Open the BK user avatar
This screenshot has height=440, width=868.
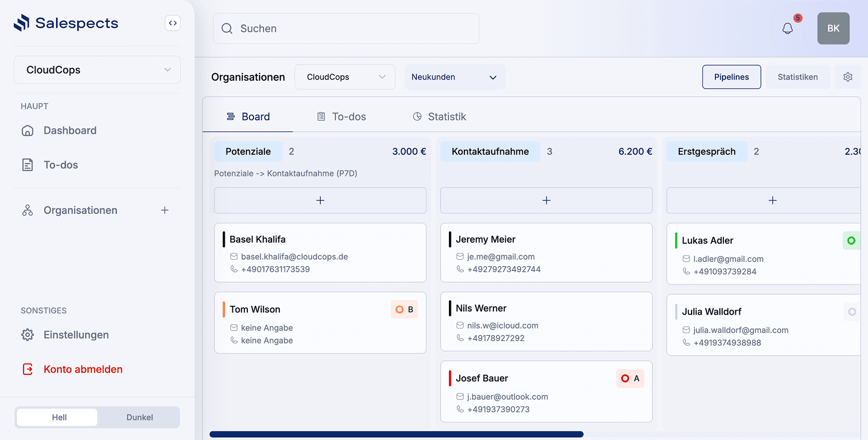click(833, 28)
